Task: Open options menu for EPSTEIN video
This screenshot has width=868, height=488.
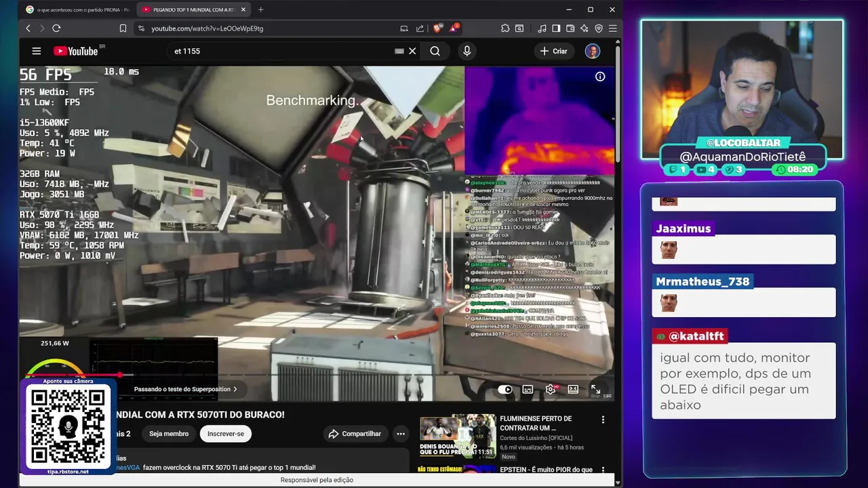Action: [x=603, y=470]
